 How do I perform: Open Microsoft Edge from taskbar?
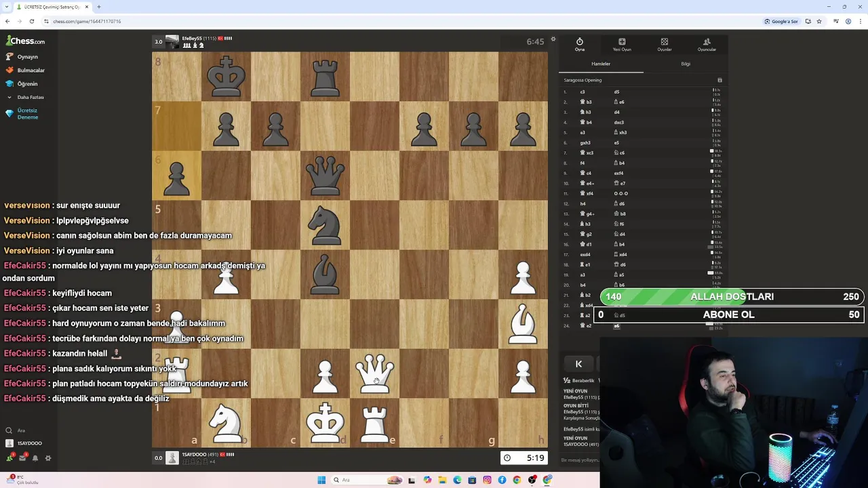[457, 480]
